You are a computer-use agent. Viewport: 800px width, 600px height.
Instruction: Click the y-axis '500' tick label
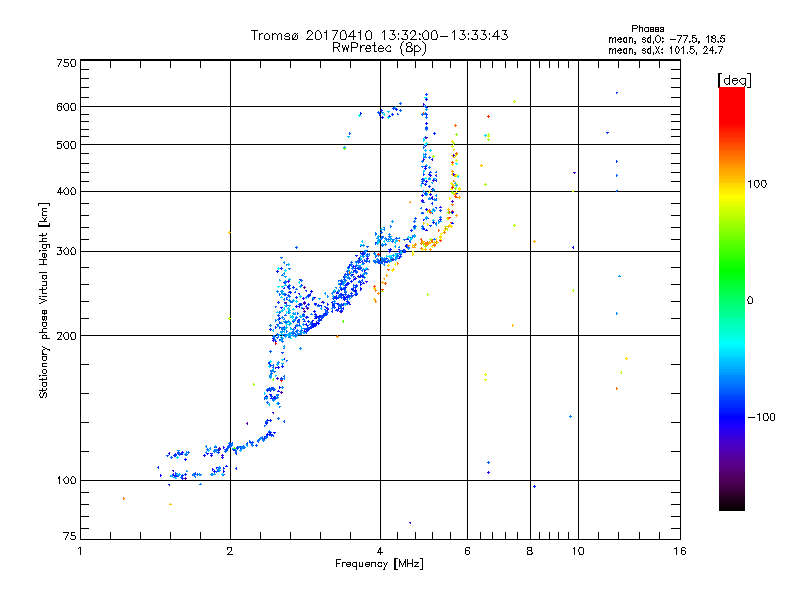[66, 145]
